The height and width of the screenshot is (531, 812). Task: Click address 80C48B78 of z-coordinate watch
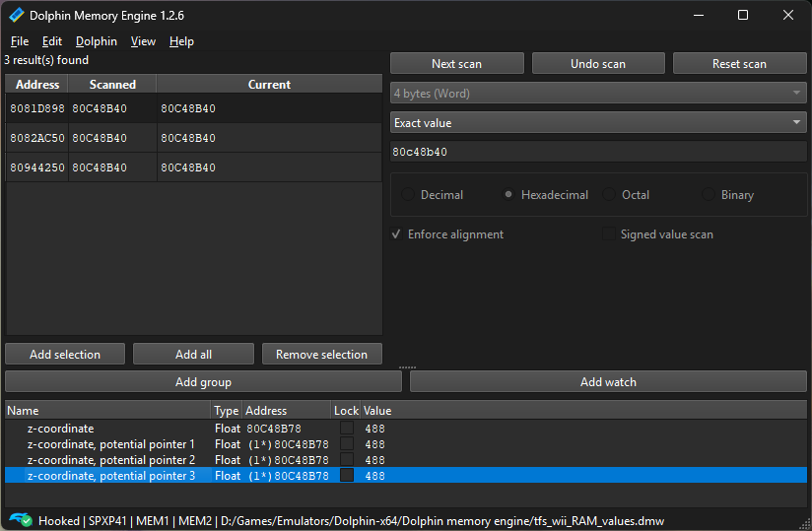pos(273,429)
